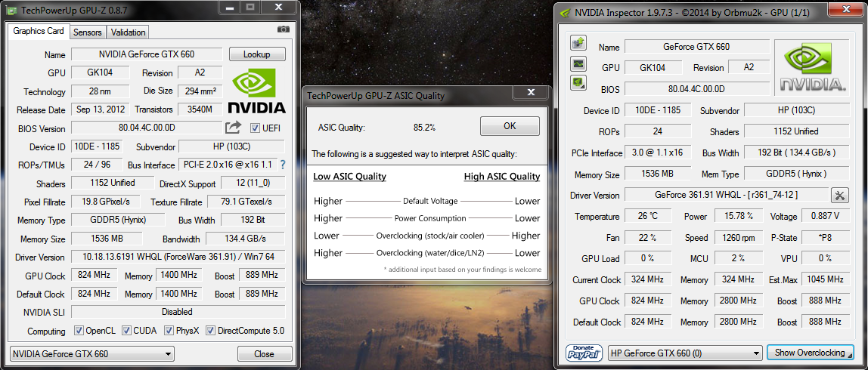Switch to the Graphics Card tab
Image resolution: width=868 pixels, height=370 pixels.
[39, 32]
